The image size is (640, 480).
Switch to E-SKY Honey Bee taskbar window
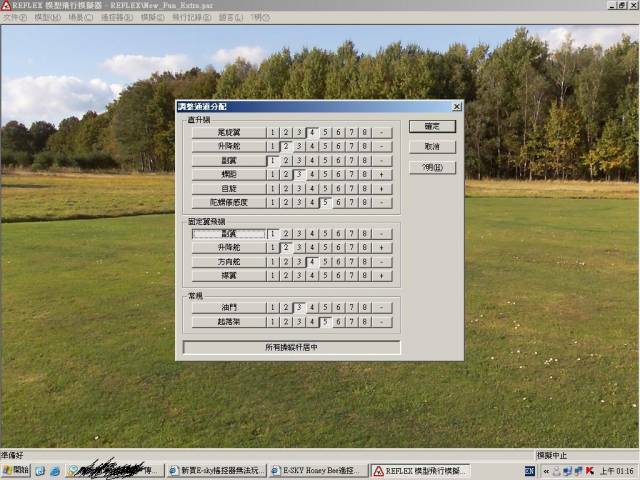point(318,471)
